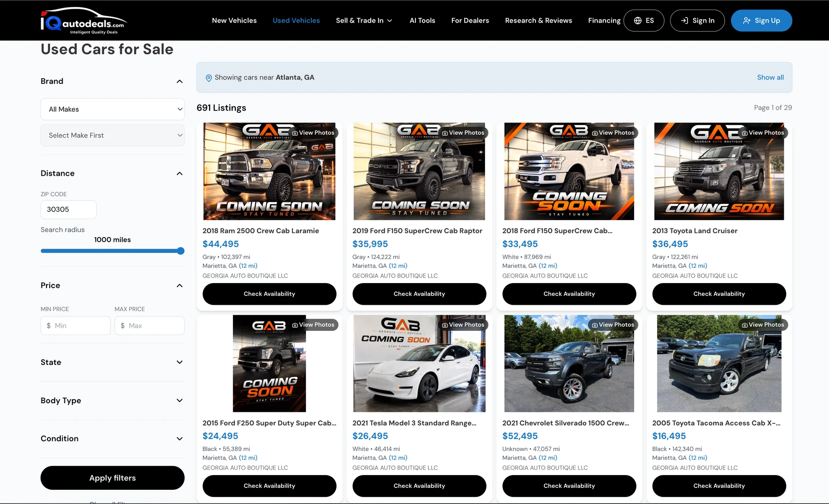Open View Photos for the Toyota Tacoma
The width and height of the screenshot is (829, 504).
763,325
